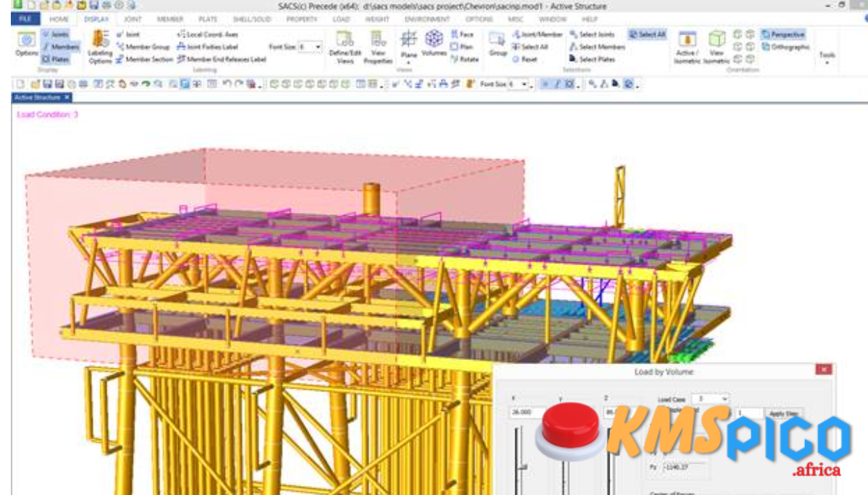Click Undo arrow in toolbar

pos(228,84)
